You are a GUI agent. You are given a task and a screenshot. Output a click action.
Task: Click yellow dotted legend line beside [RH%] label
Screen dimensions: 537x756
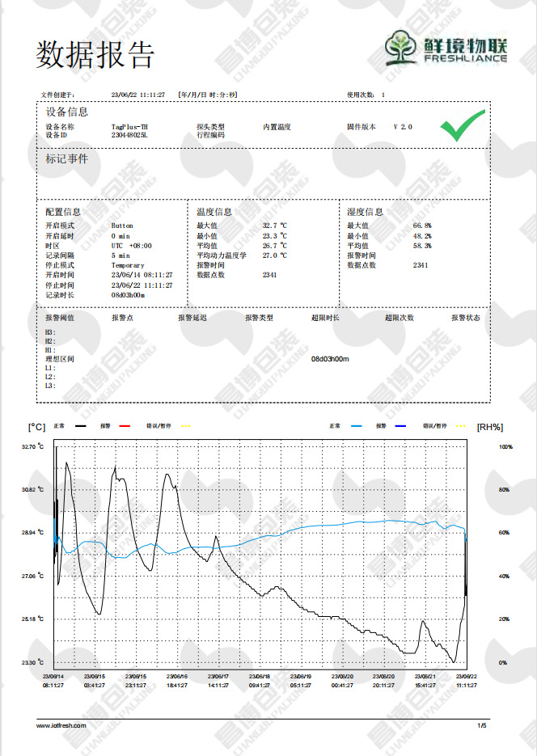coord(460,426)
